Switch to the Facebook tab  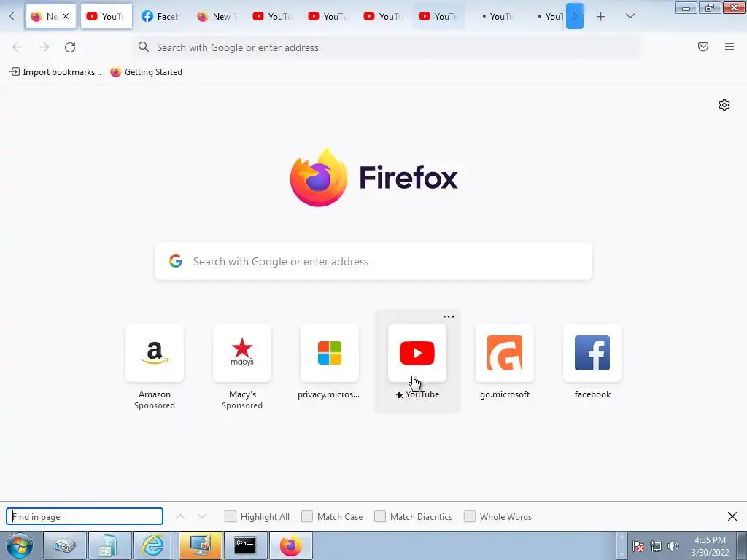coord(161,17)
